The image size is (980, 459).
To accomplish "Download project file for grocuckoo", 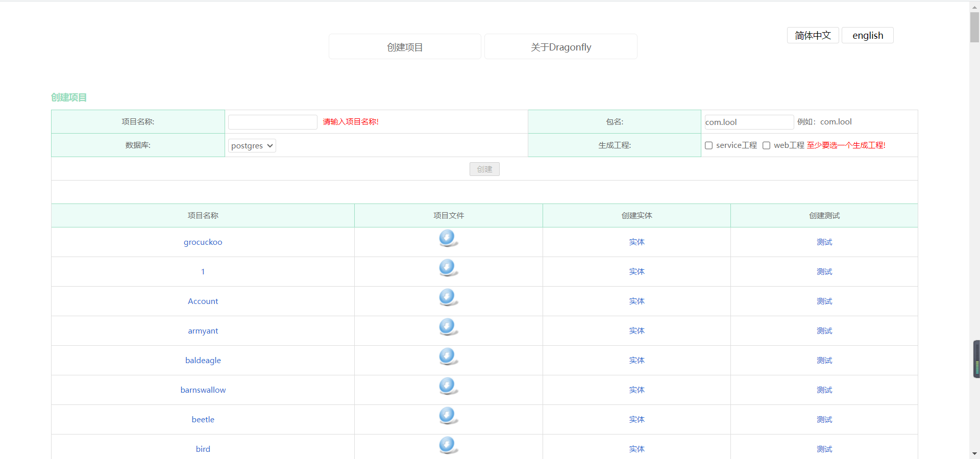I will coord(448,238).
